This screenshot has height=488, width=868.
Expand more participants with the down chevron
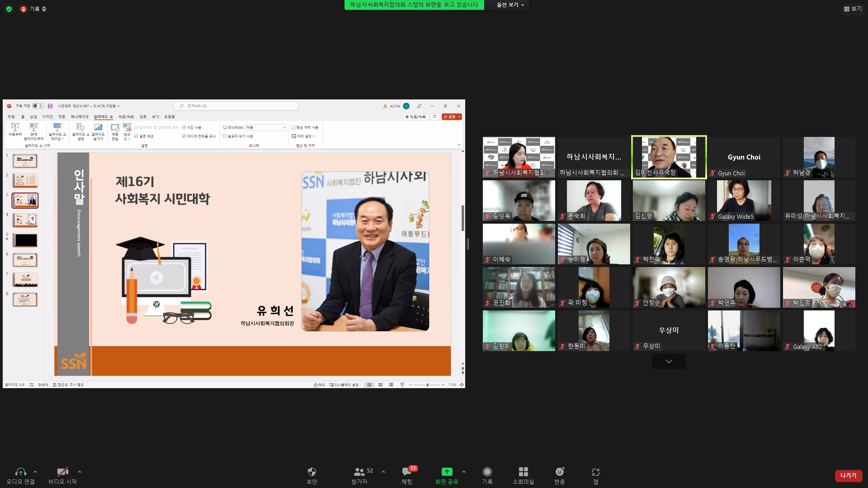[x=669, y=361]
